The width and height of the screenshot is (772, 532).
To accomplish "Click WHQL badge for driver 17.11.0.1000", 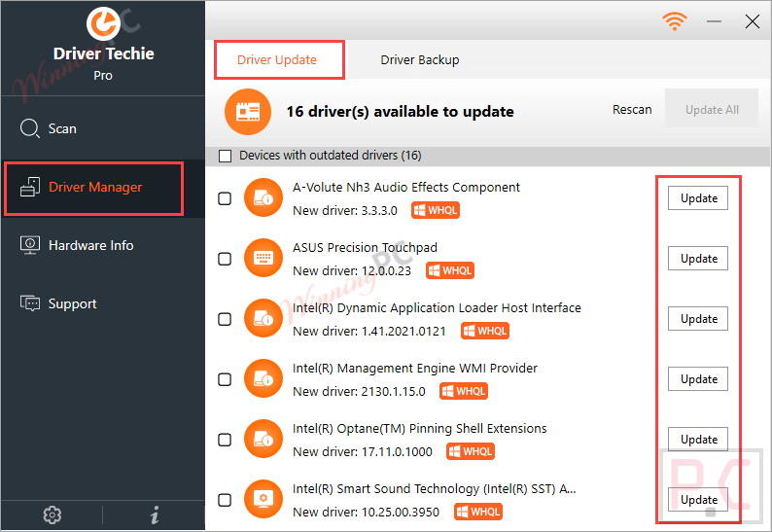I will coord(471,451).
